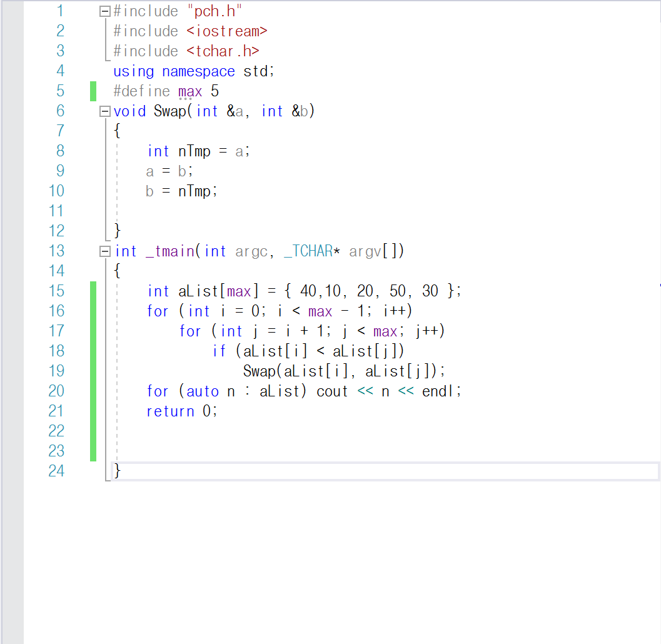Viewport: 661px width, 644px height.
Task: Collapse the #include block at line 1
Action: pos(104,11)
